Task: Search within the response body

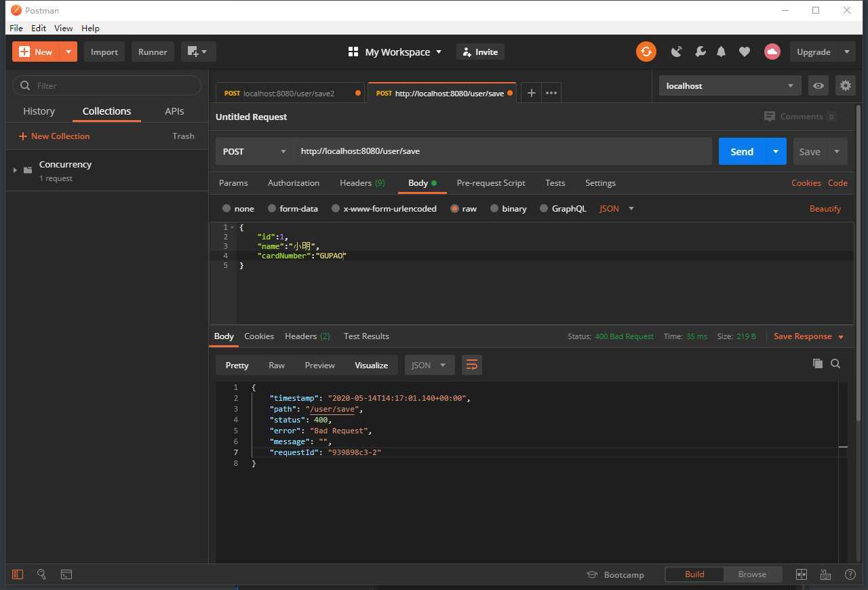Action: coord(835,363)
